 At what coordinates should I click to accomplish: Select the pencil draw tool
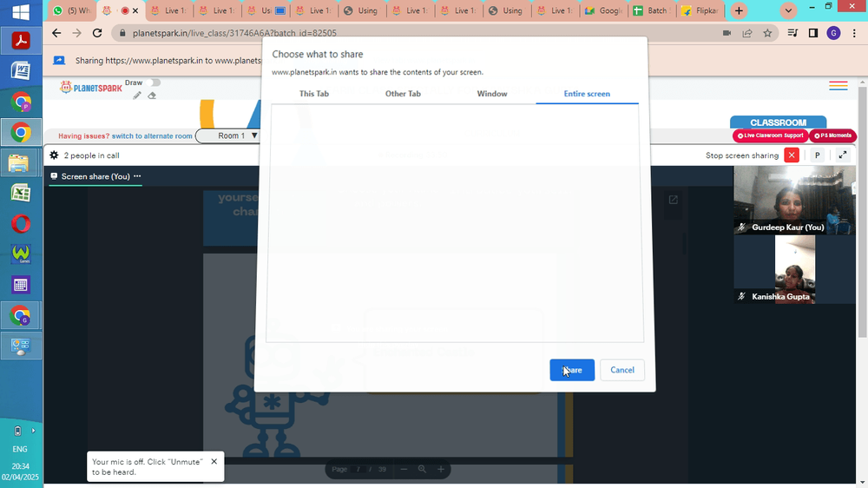(x=137, y=96)
